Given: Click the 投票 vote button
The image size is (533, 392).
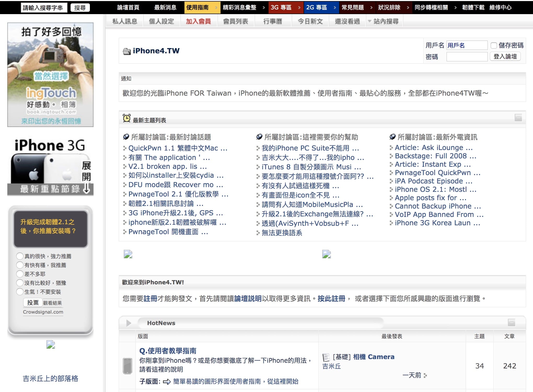Looking at the screenshot, I should tap(33, 303).
